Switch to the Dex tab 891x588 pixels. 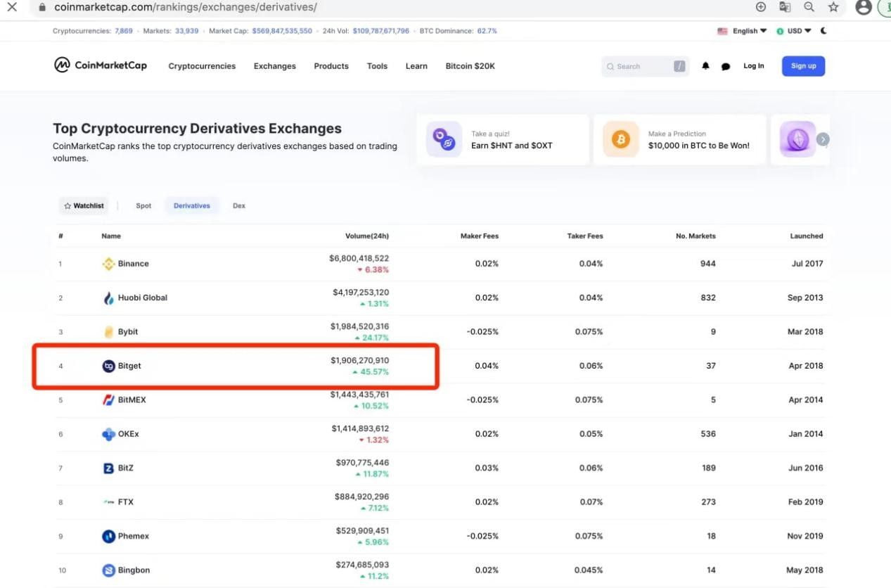(x=239, y=206)
